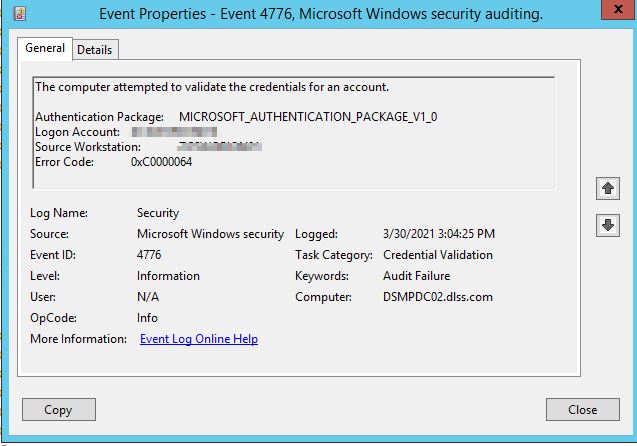Click the Event Properties title bar text
The height and width of the screenshot is (446, 637).
pyautogui.click(x=322, y=14)
